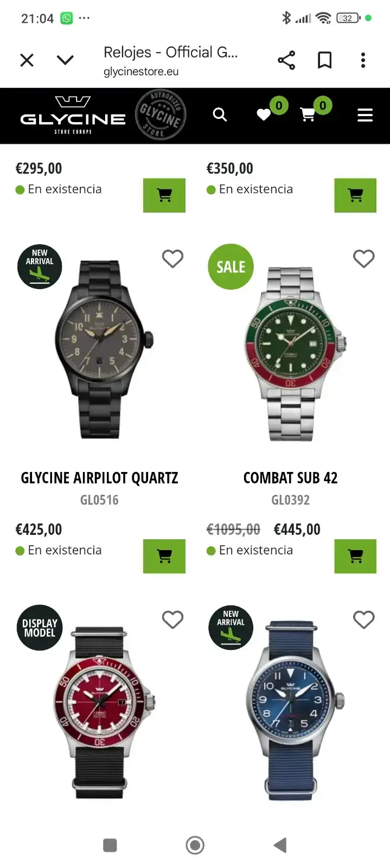390x868 pixels.
Task: Toggle wishlist heart on blue NATO strap watch
Action: 363,620
